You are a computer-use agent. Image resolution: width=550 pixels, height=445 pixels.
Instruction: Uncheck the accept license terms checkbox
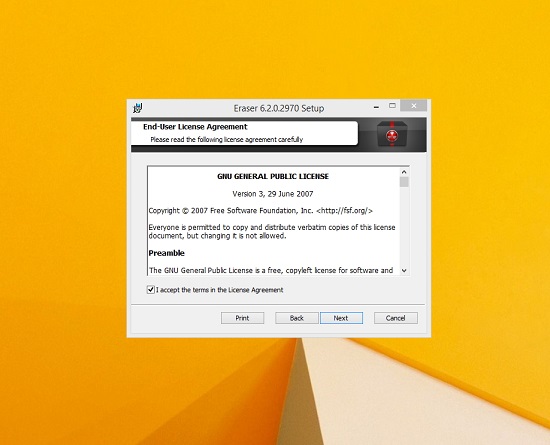pyautogui.click(x=150, y=290)
